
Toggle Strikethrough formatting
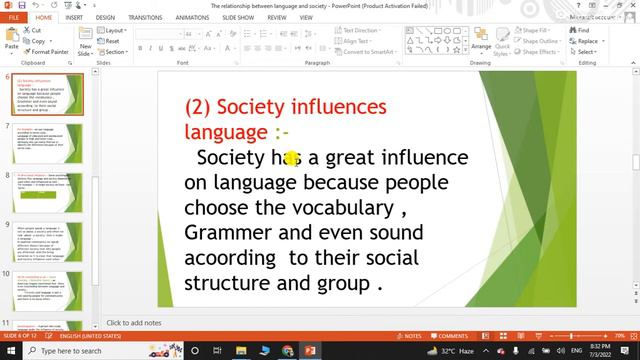coord(182,49)
